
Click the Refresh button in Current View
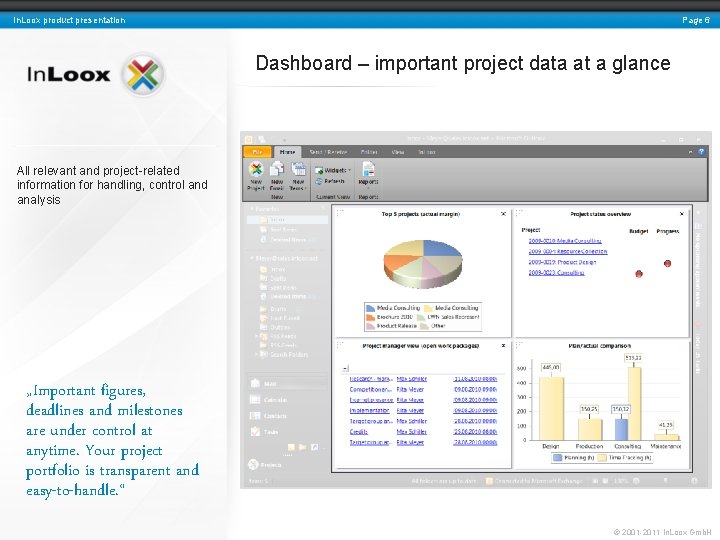coord(330,181)
